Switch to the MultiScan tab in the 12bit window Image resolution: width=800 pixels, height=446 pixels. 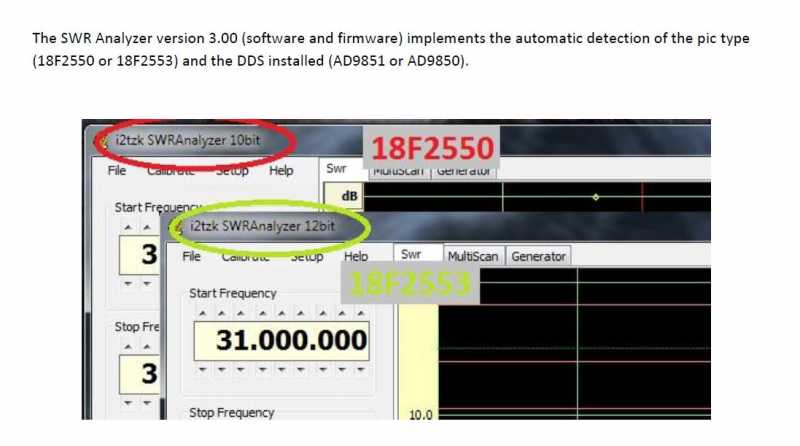[x=473, y=256]
